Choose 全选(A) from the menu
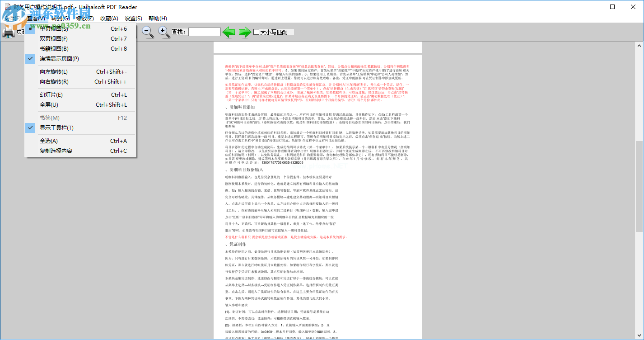The image size is (644, 340). click(80, 141)
